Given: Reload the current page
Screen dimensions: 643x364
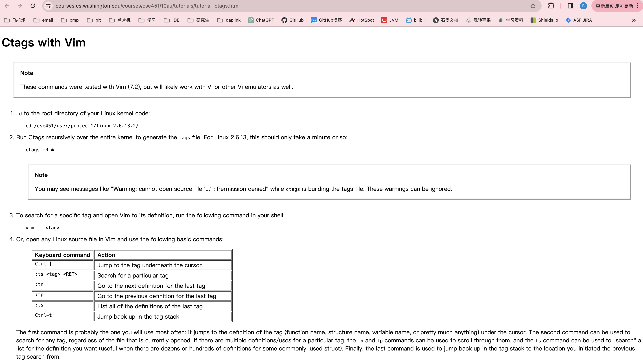Looking at the screenshot, I should click(x=33, y=6).
